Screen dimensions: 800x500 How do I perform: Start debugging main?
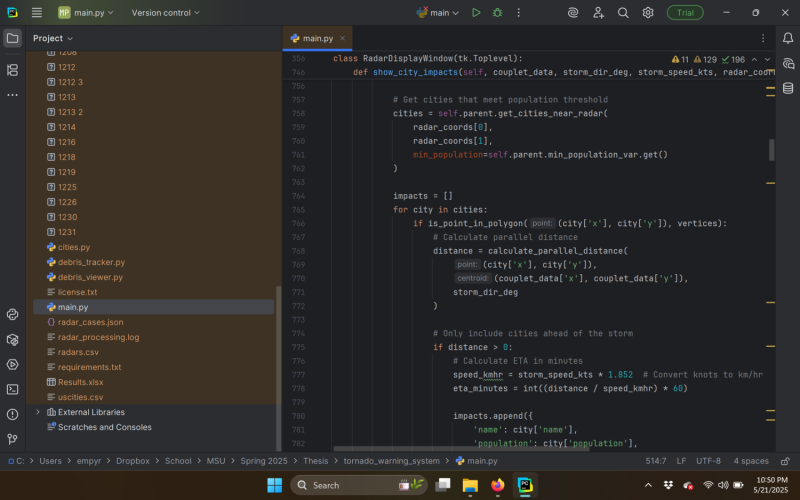pyautogui.click(x=497, y=13)
